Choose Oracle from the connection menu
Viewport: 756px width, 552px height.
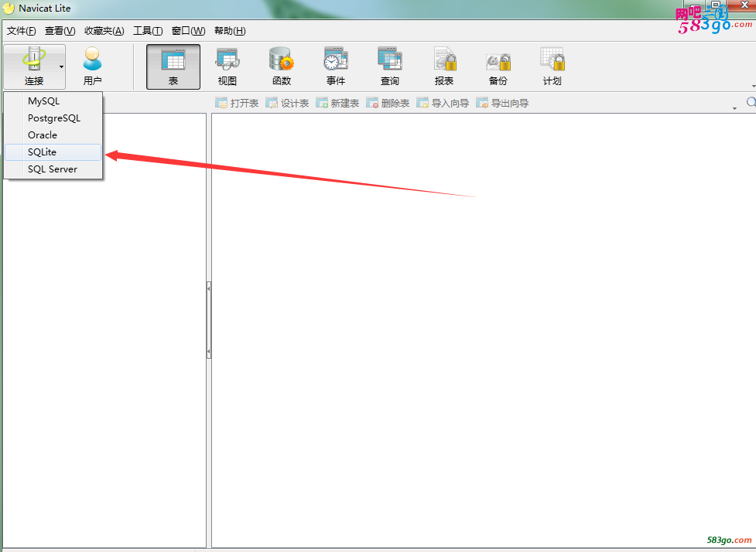53,135
